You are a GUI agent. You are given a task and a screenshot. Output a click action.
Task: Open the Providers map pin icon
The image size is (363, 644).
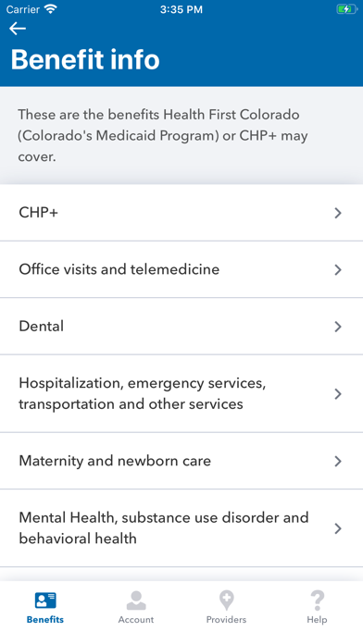(227, 601)
